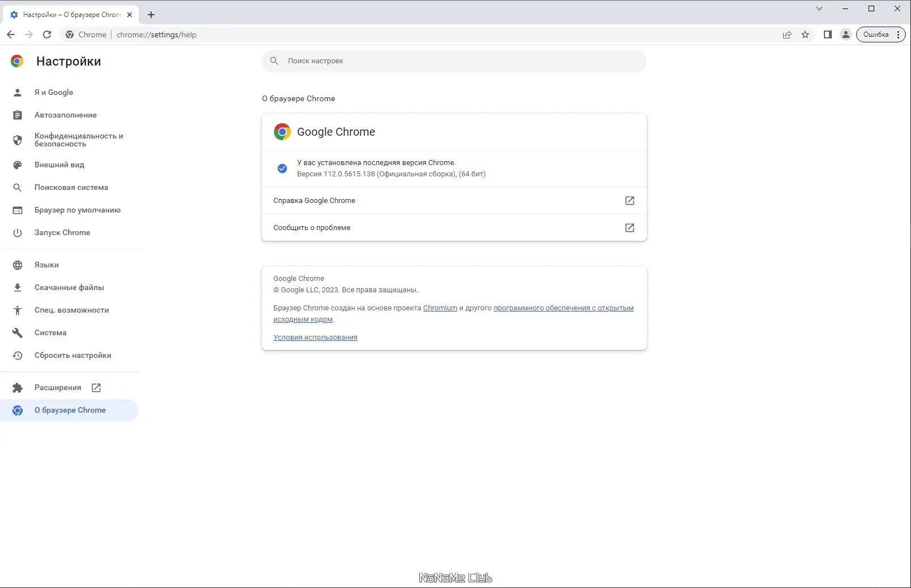Focus the Поиск настроек search field
The image size is (911, 588).
pyautogui.click(x=454, y=61)
